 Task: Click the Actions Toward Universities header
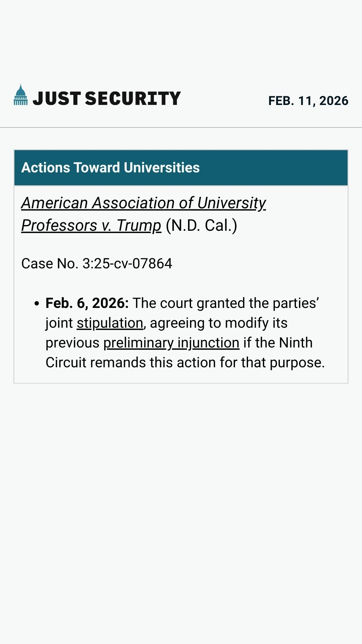tap(110, 167)
